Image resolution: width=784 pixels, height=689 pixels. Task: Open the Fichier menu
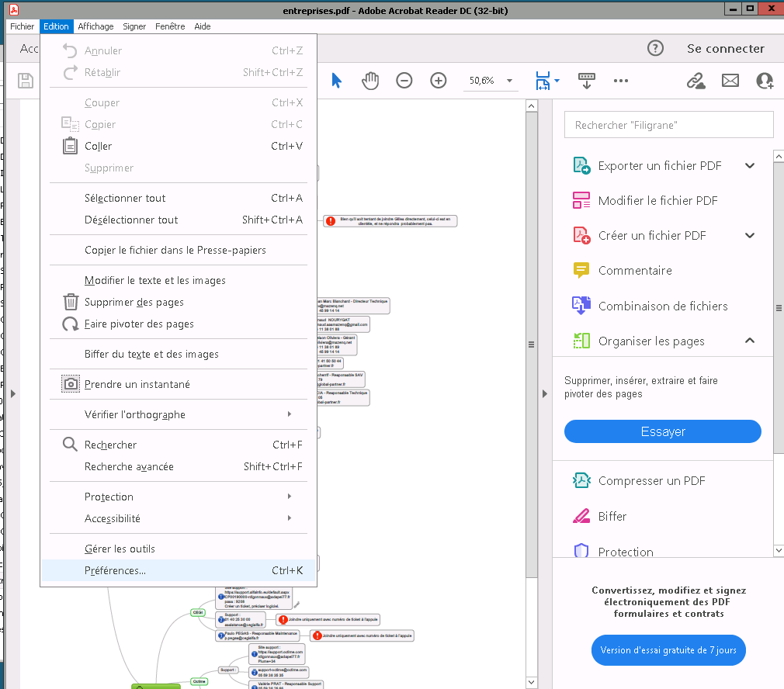[22, 26]
